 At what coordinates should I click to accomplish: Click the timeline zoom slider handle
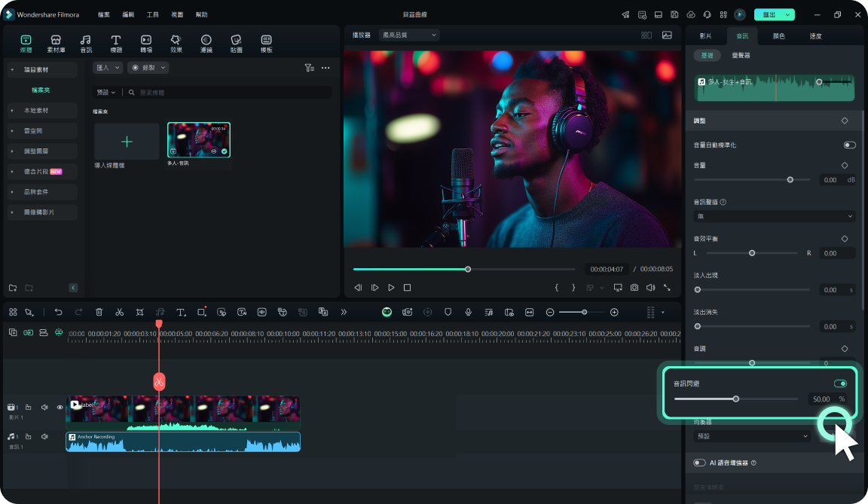584,313
